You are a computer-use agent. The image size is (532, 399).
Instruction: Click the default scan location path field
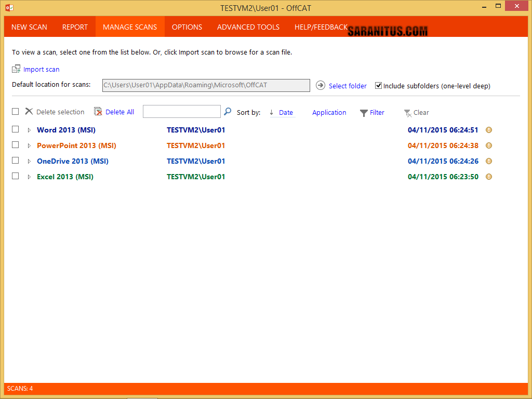coord(206,86)
